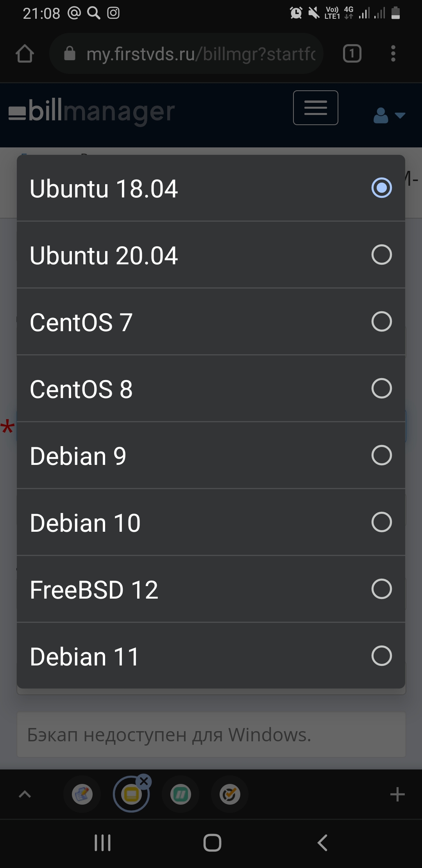Switch to the orange checkmark tab icon
The image size is (422, 868).
tap(229, 794)
